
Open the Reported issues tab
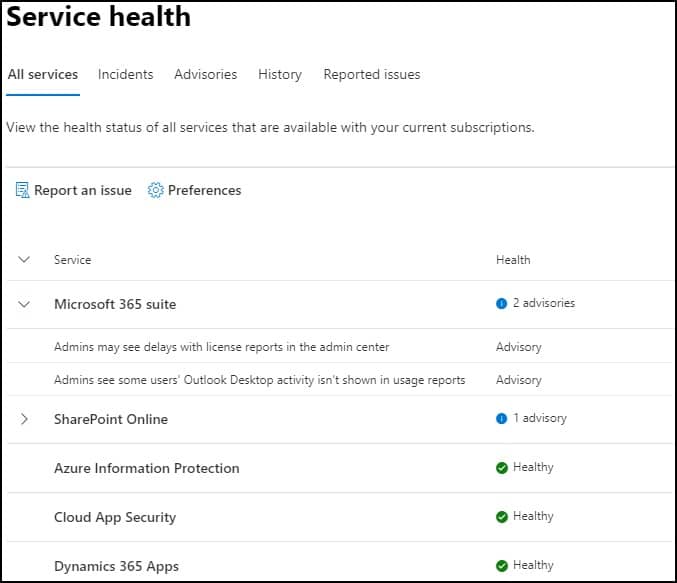(372, 74)
